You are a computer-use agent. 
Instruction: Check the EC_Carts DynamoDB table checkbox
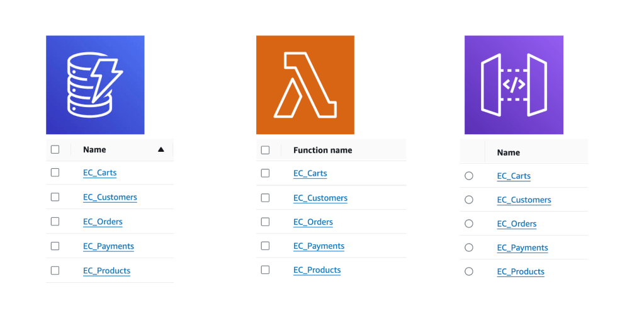point(55,173)
